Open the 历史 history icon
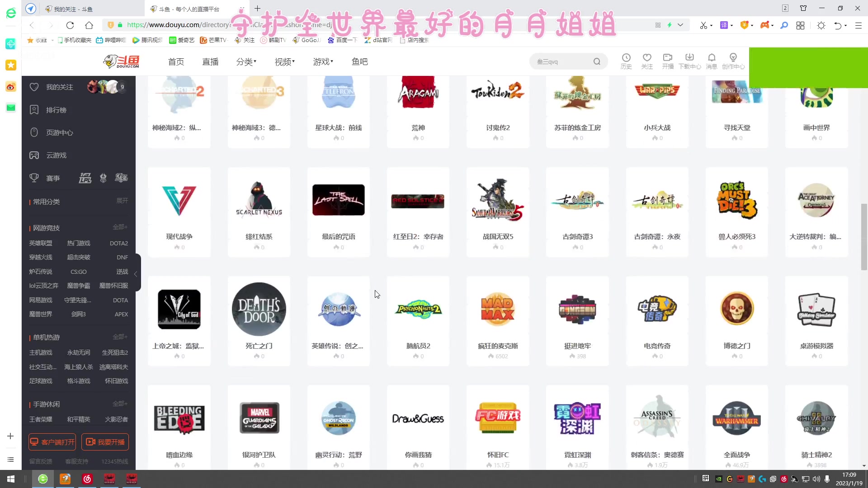 (626, 61)
